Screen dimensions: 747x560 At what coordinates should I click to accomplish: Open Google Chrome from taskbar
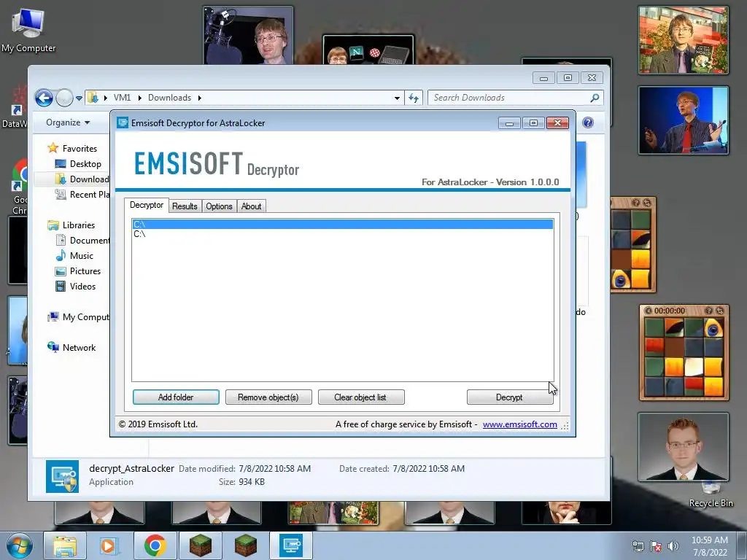click(x=155, y=545)
